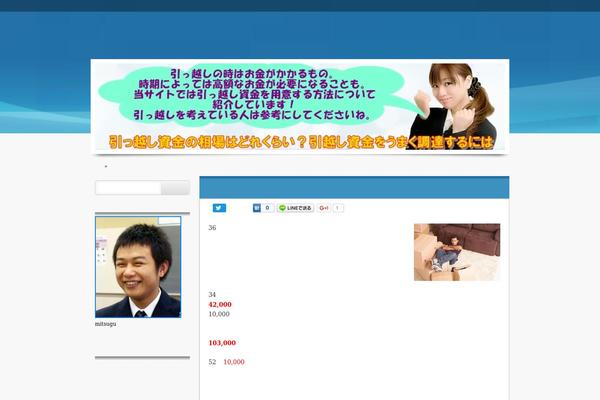The width and height of the screenshot is (600, 400).
Task: Click the Hatena bookmark count 0
Action: coord(267,208)
